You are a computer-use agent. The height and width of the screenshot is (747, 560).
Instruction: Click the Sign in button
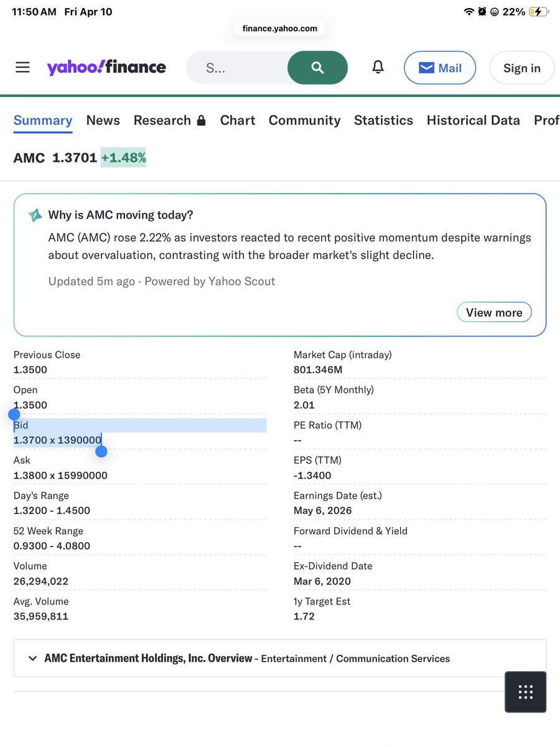pyautogui.click(x=521, y=68)
